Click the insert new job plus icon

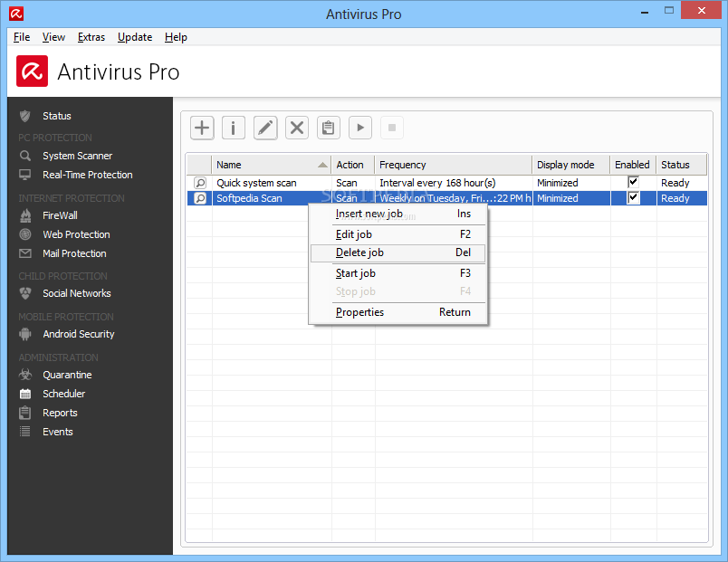point(202,128)
